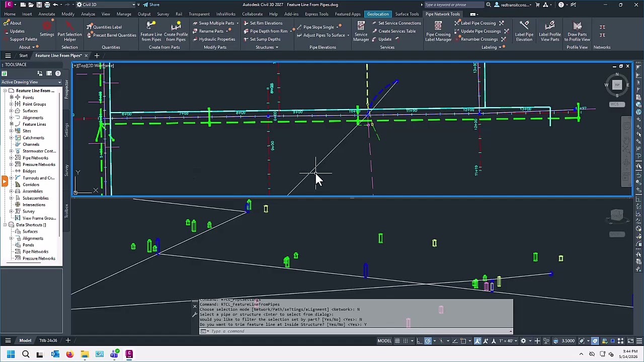Open Pipe Crossing Label Manager
The height and width of the screenshot is (362, 644).
point(438,31)
